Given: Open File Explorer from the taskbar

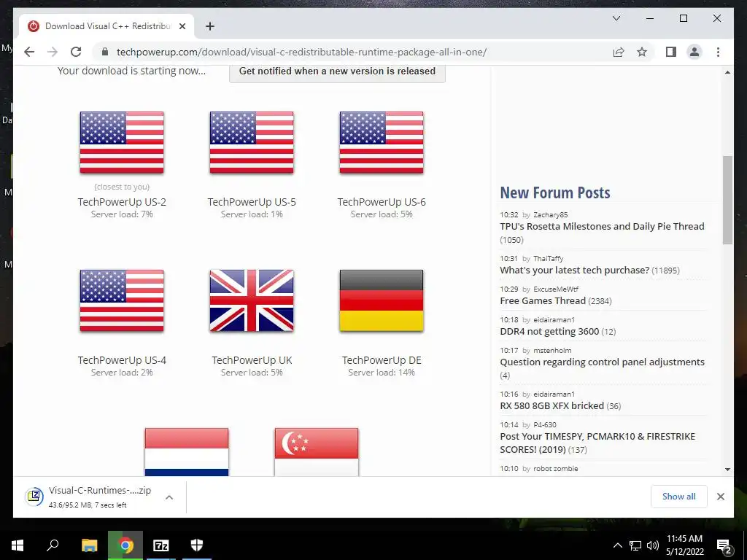Looking at the screenshot, I should [89, 545].
